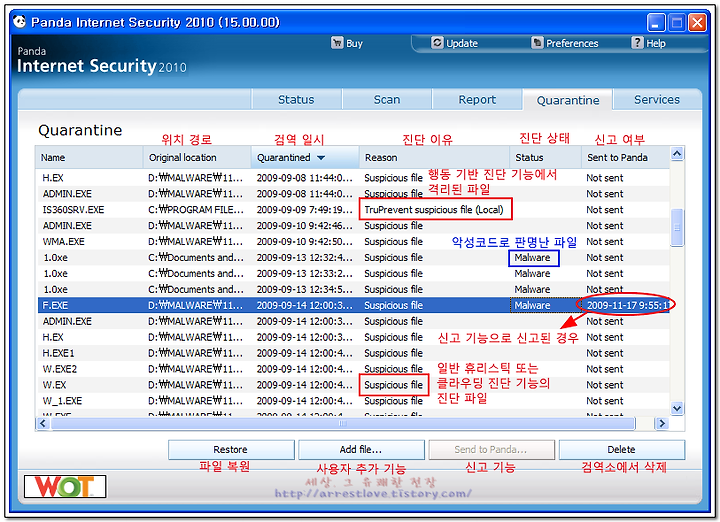This screenshot has width=720, height=522.
Task: Go to the Services tab
Action: click(x=657, y=100)
